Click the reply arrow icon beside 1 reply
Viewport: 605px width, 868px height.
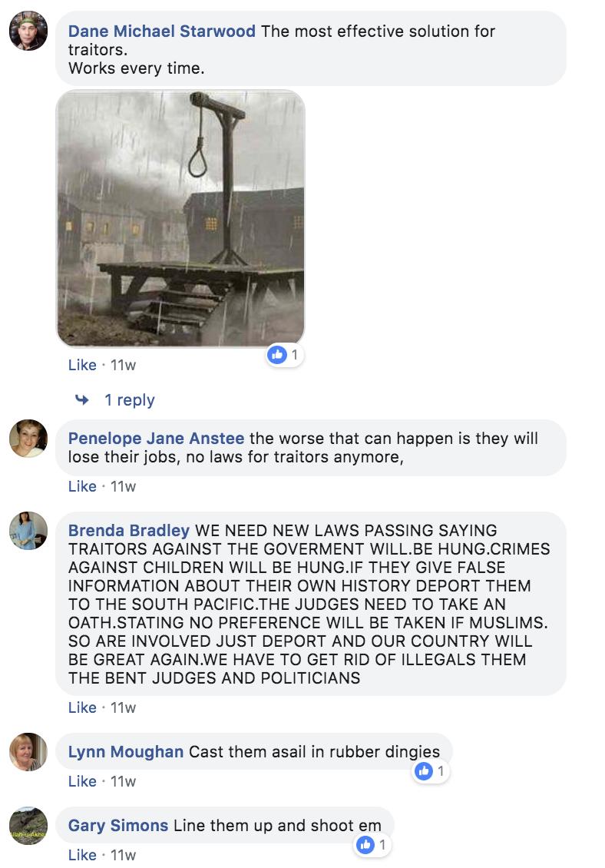point(82,399)
